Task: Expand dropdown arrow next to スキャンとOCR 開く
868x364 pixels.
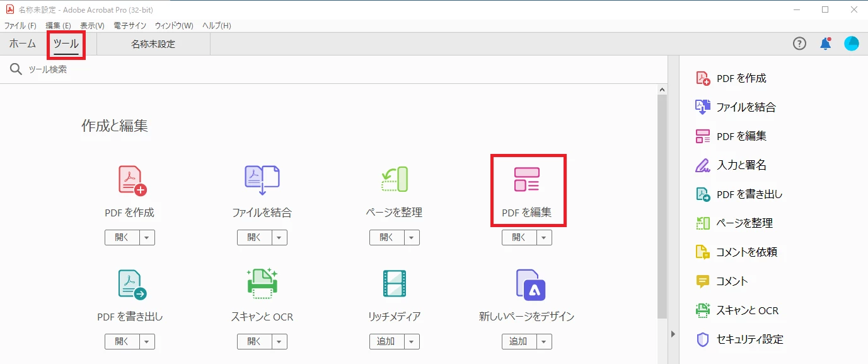Action: coord(279,341)
